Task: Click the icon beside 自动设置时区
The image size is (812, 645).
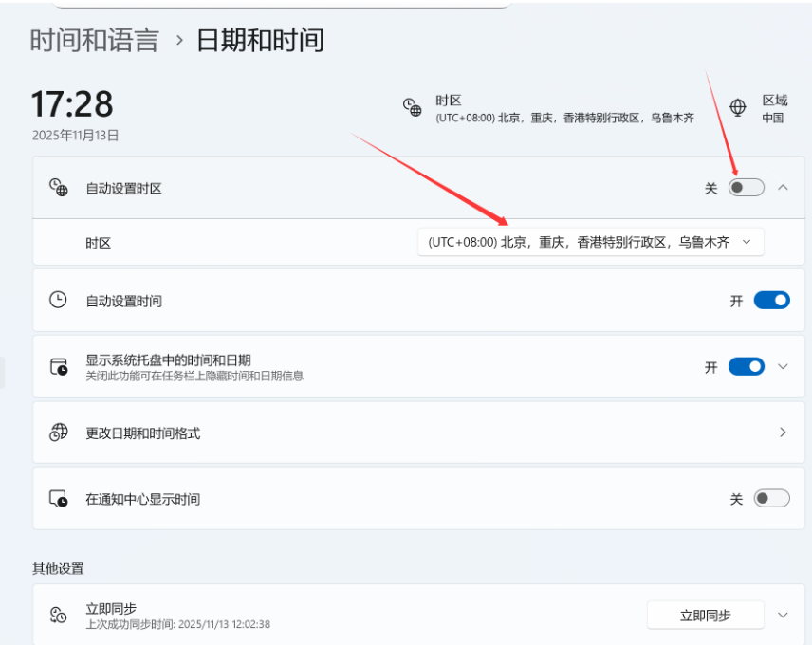Action: point(59,188)
